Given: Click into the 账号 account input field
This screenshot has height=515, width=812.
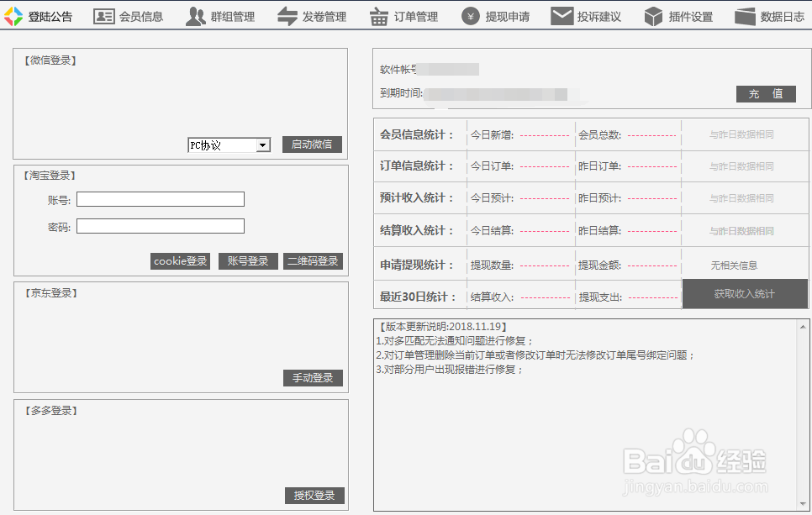Looking at the screenshot, I should pyautogui.click(x=160, y=198).
